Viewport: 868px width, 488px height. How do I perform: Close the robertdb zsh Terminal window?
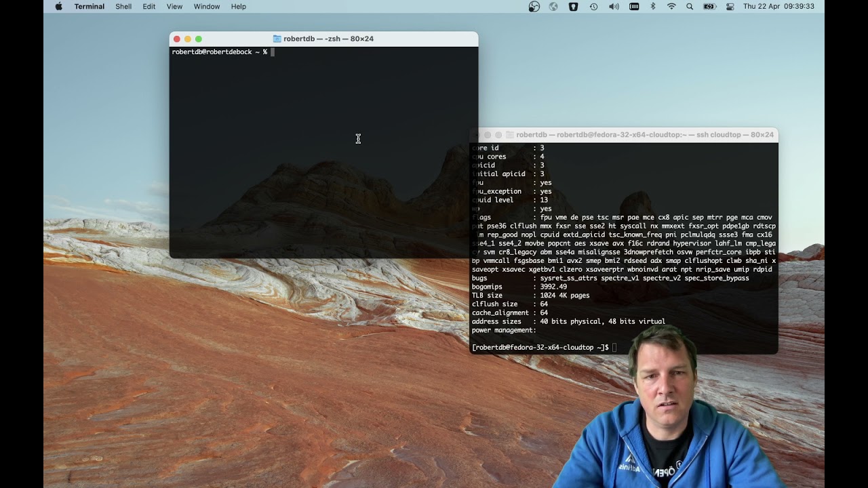pos(177,39)
